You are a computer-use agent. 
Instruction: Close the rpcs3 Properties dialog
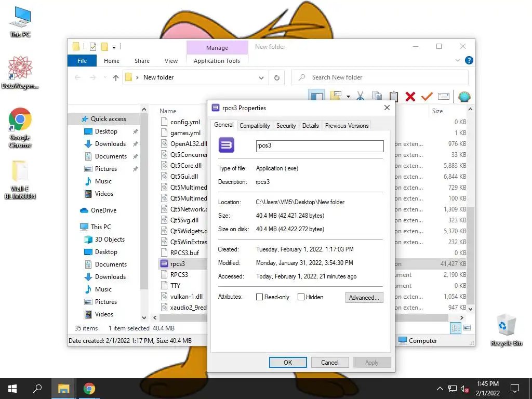click(387, 108)
